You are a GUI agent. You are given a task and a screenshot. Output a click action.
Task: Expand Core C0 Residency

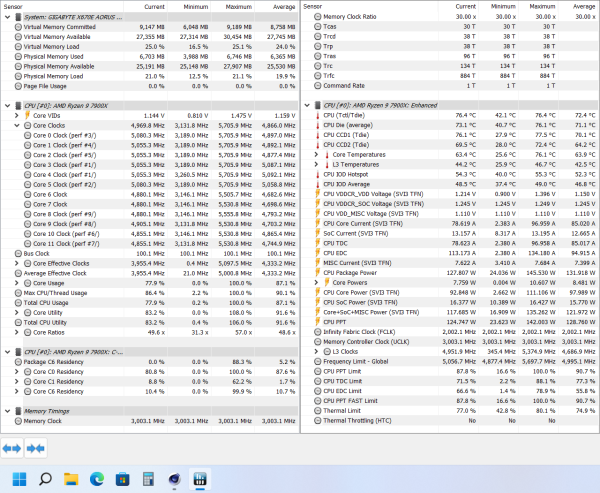(x=16, y=372)
